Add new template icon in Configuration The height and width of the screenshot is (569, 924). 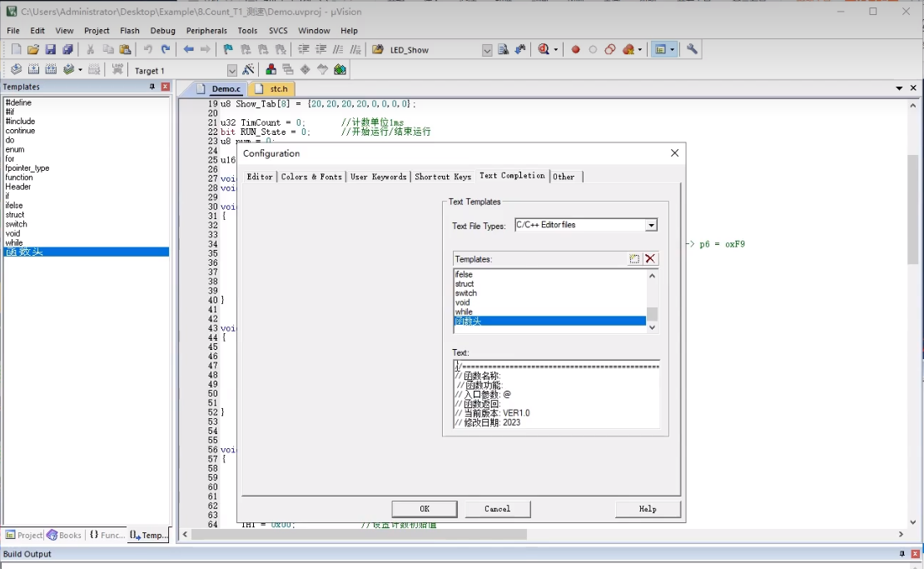pos(634,259)
